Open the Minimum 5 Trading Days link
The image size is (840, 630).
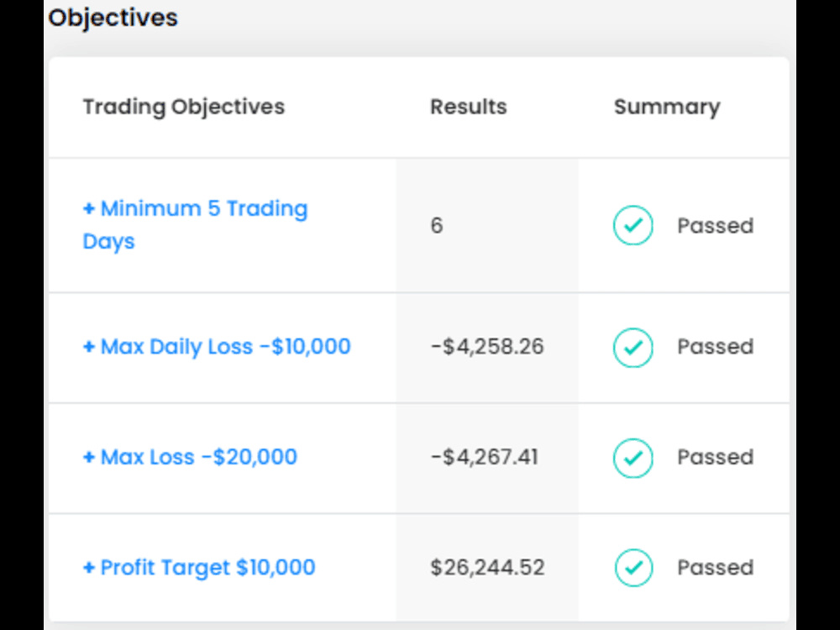(x=195, y=224)
